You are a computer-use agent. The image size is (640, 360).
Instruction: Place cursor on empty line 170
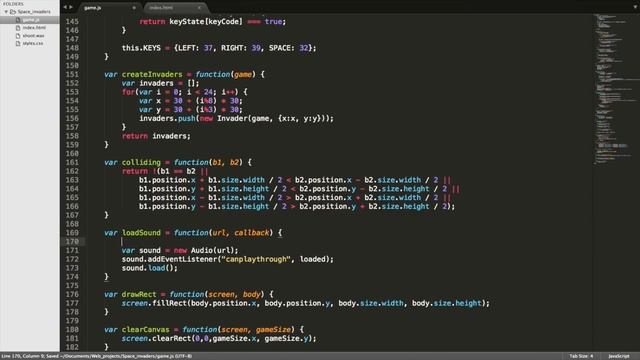click(339, 242)
